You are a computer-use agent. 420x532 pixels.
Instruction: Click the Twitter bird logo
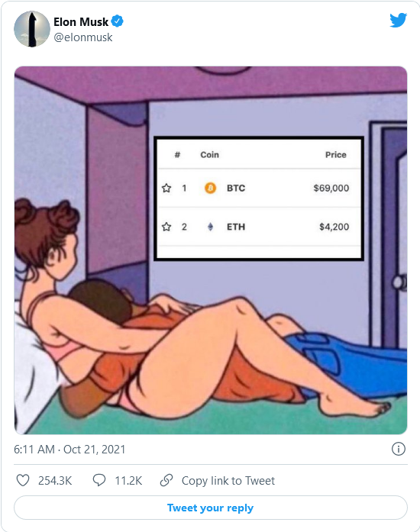coord(398,20)
